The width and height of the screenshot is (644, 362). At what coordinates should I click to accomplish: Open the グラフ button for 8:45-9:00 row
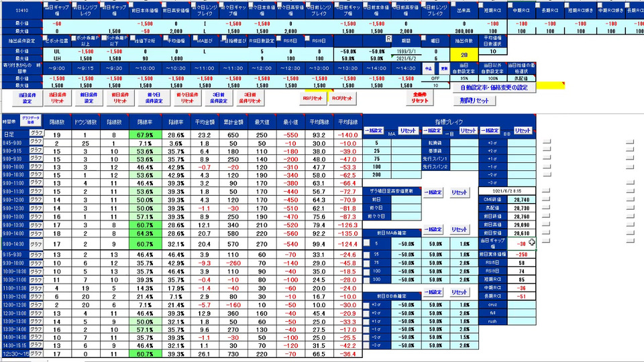tap(36, 141)
